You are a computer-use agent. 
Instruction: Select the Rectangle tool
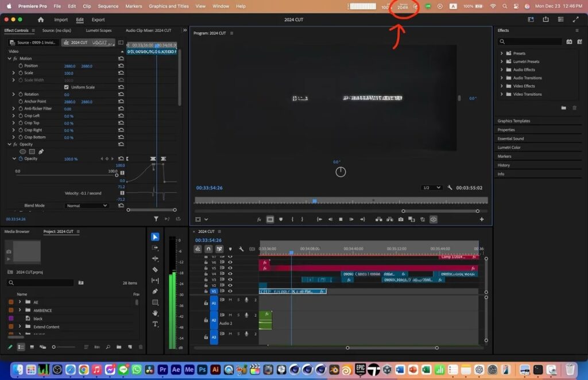coord(155,302)
